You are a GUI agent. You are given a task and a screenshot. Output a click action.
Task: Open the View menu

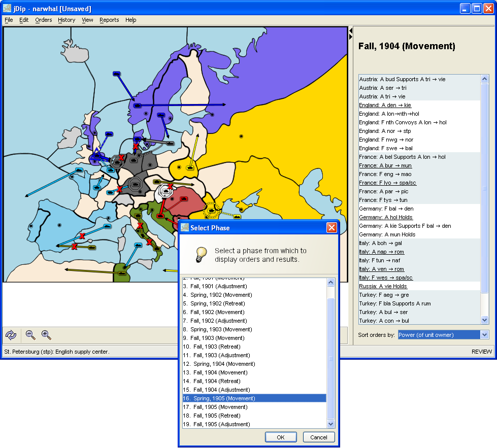point(87,20)
